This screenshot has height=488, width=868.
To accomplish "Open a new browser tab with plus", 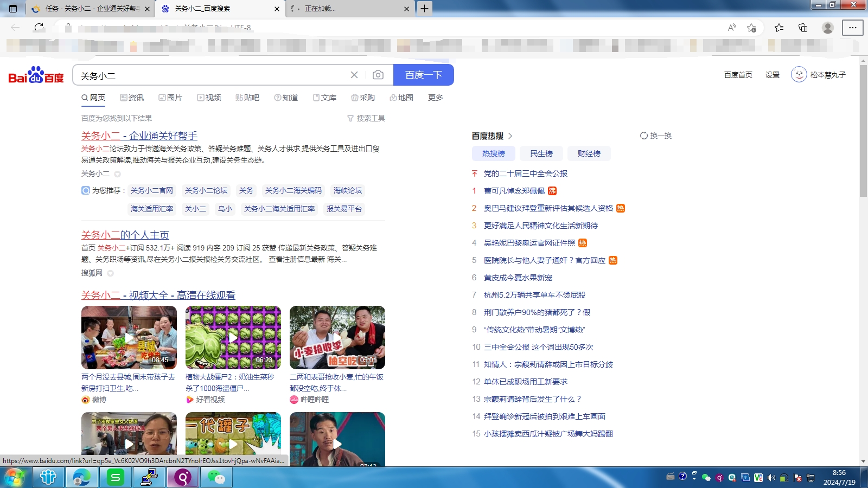I will point(424,8).
